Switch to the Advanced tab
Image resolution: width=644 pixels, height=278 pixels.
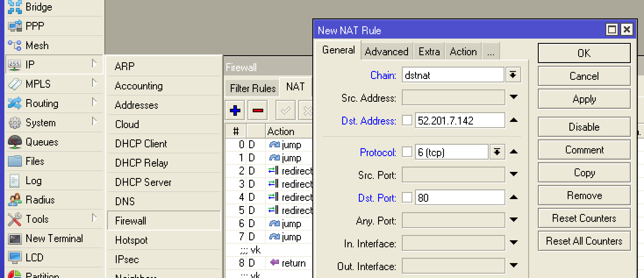[x=386, y=52]
